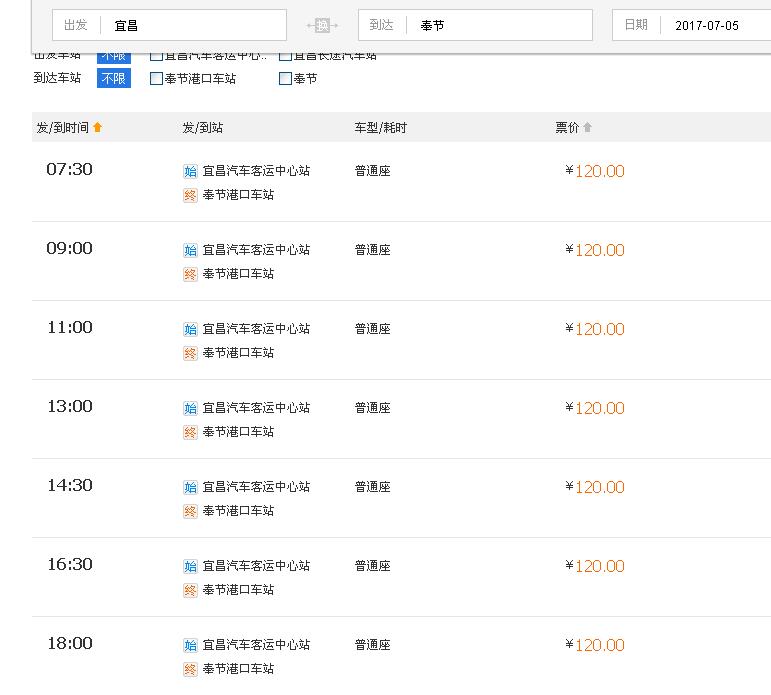
Task: Click 普通座 seat type in 11:00 row
Action: click(373, 329)
